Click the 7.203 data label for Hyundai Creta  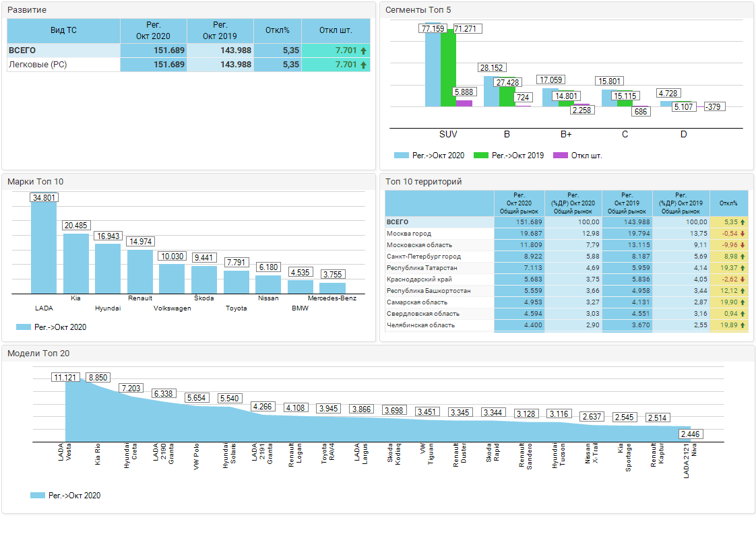[x=131, y=388]
